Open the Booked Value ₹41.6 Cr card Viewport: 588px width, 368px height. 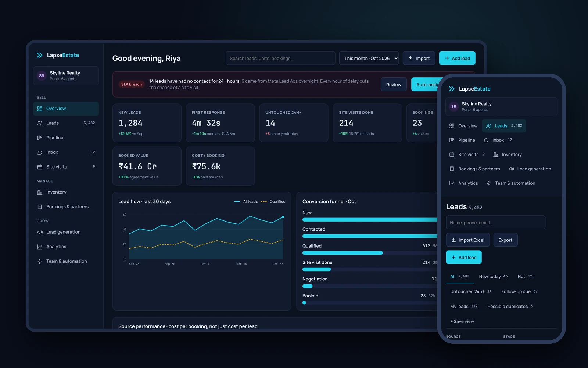coord(147,166)
